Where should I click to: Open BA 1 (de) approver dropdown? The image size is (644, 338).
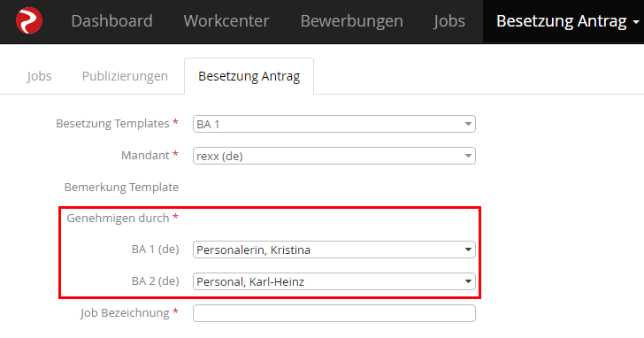333,250
